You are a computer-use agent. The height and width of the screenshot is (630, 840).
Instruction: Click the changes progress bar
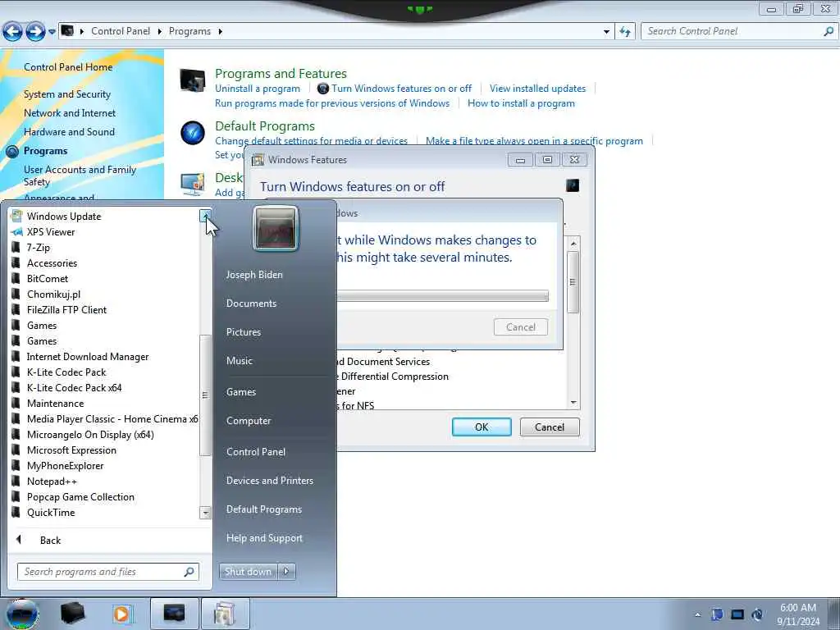pyautogui.click(x=442, y=295)
